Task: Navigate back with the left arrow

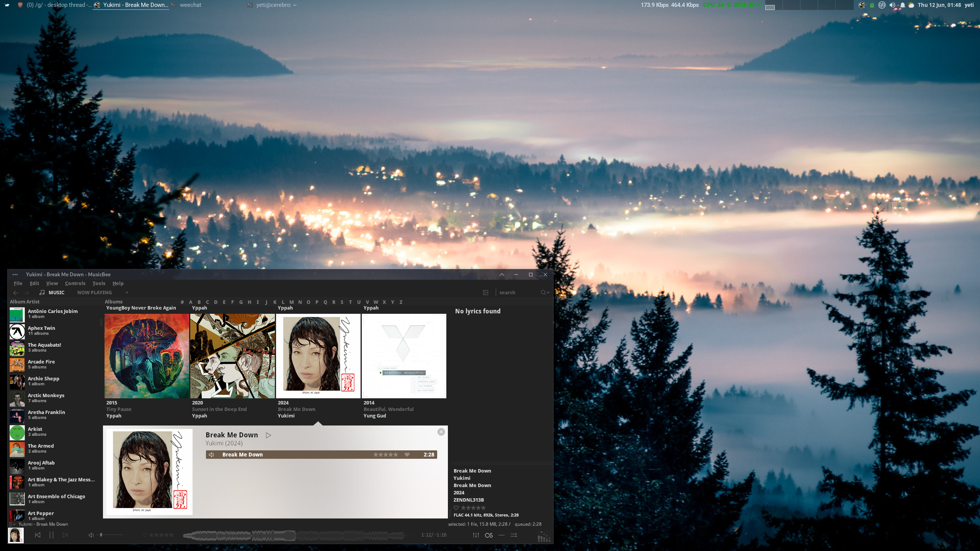Action: [16, 292]
